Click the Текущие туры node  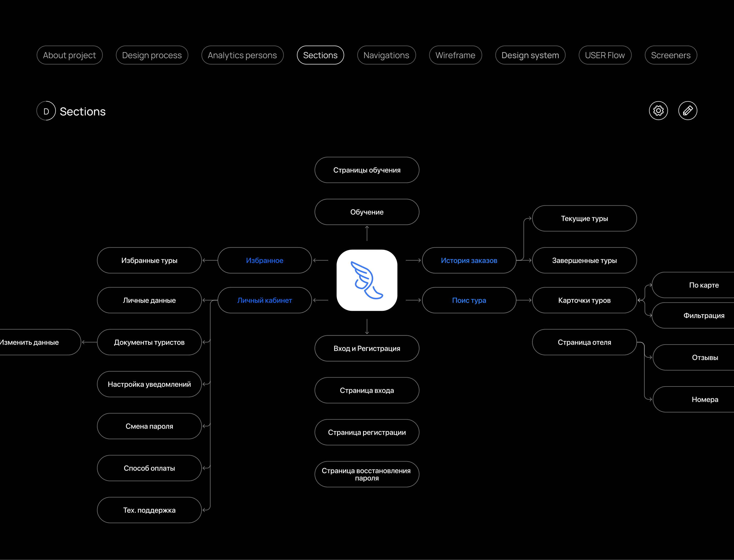tap(584, 218)
